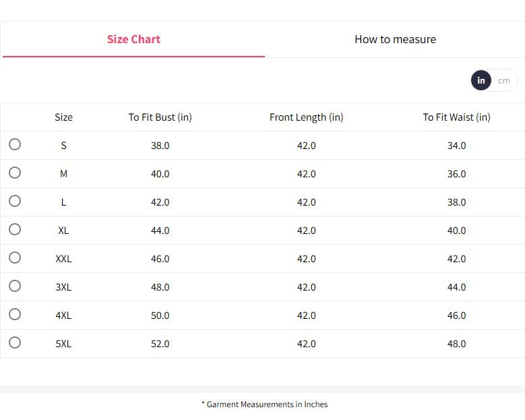Image resolution: width=525 pixels, height=420 pixels.
Task: Click the 5XL row label
Action: (63, 344)
